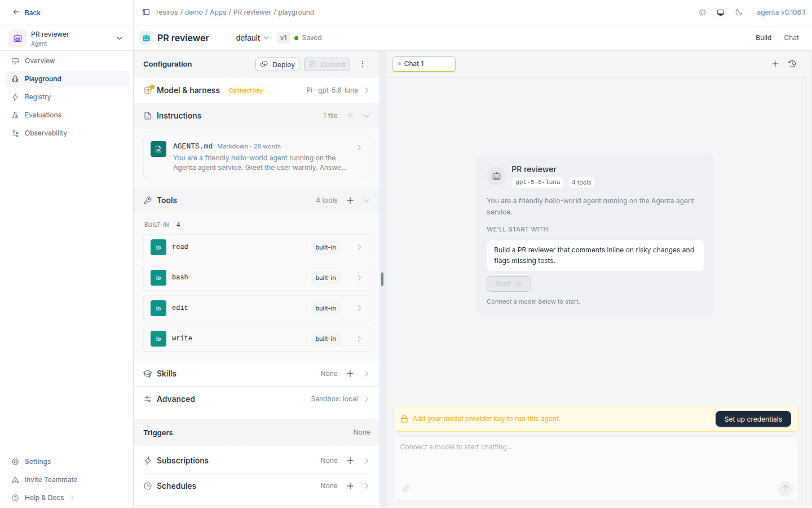Click the Apps breadcrumb link
Viewport: 812px width, 508px height.
(x=218, y=12)
